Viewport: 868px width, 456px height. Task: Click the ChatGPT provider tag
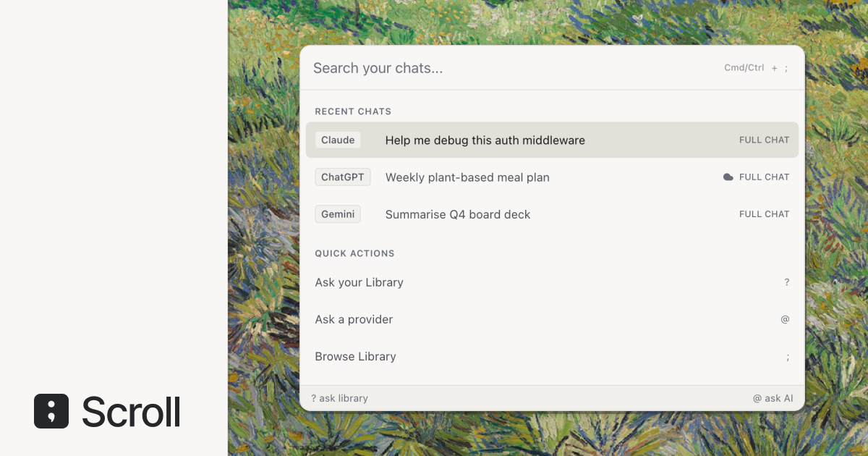[x=343, y=177]
